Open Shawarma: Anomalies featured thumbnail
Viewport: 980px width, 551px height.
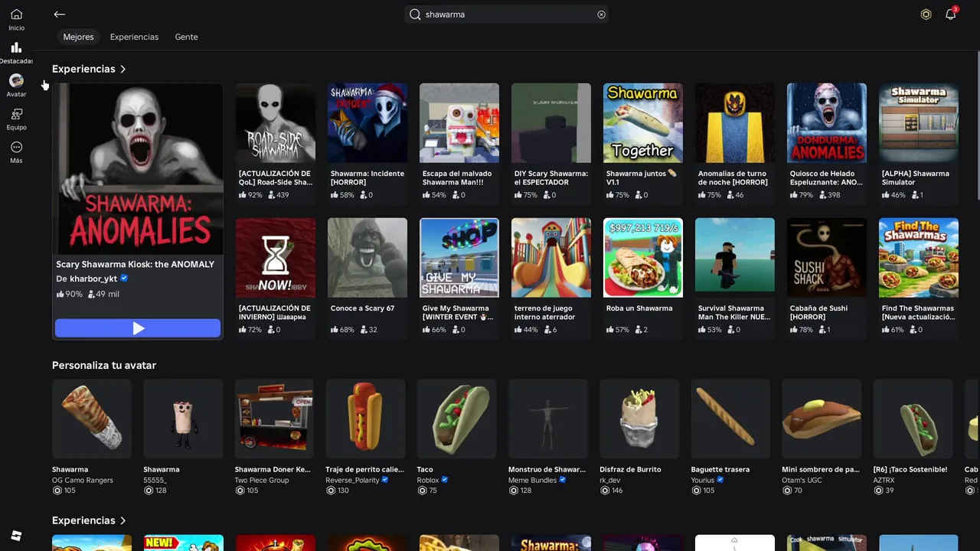[138, 169]
